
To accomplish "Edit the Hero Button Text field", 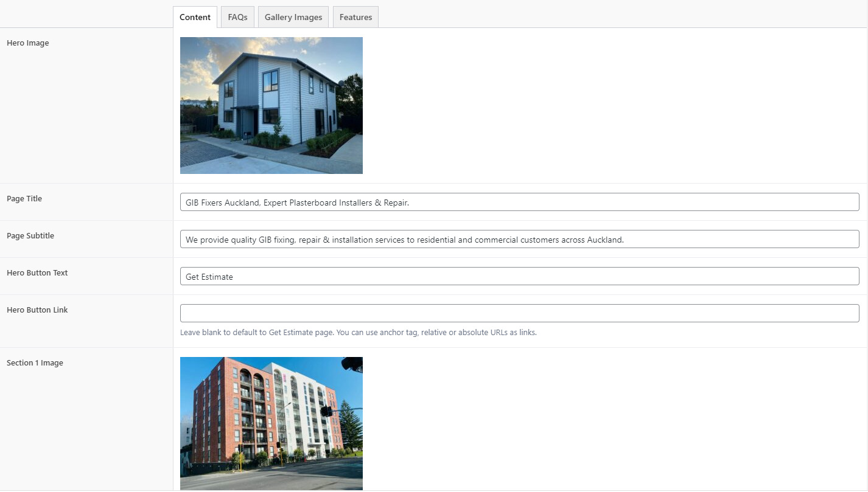I will pos(519,277).
